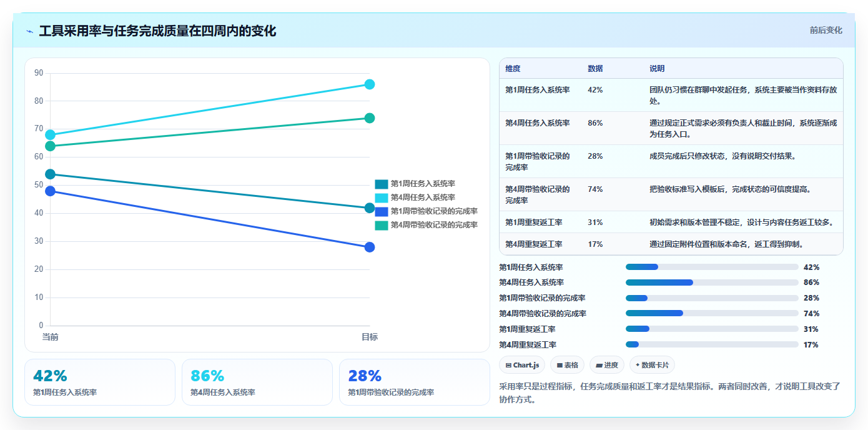Click the progress bar for 第4周任务入系统率
Image resolution: width=868 pixels, height=430 pixels.
click(712, 282)
